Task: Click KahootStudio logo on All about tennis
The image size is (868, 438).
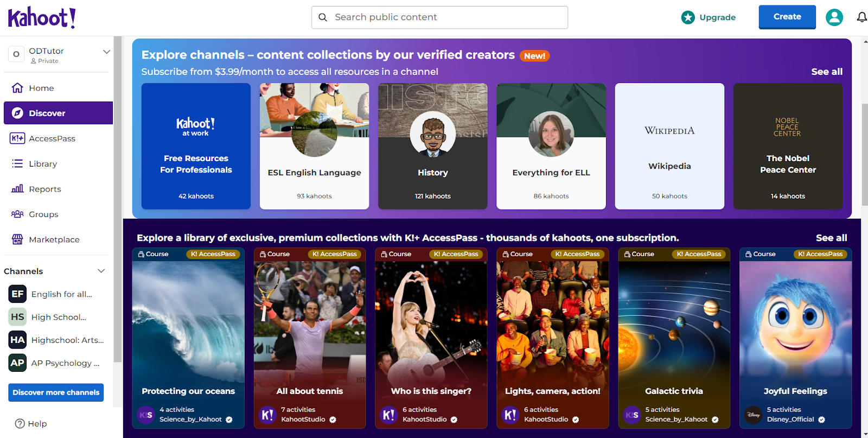Action: (x=267, y=415)
